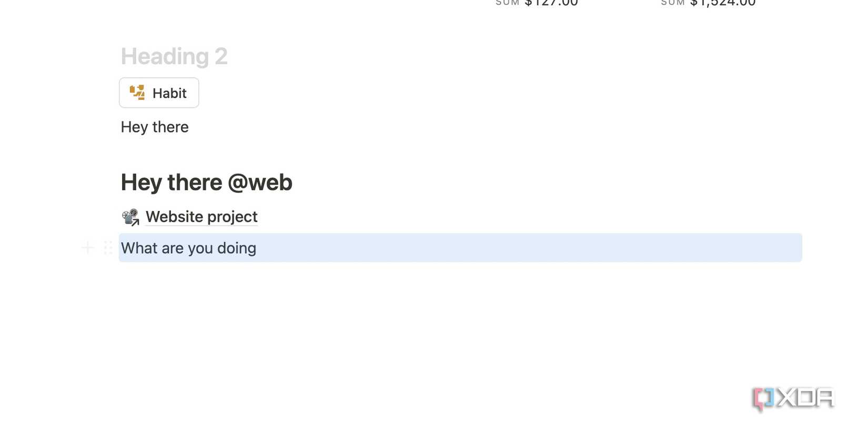Click the orange icon inside Habit button

pos(137,93)
